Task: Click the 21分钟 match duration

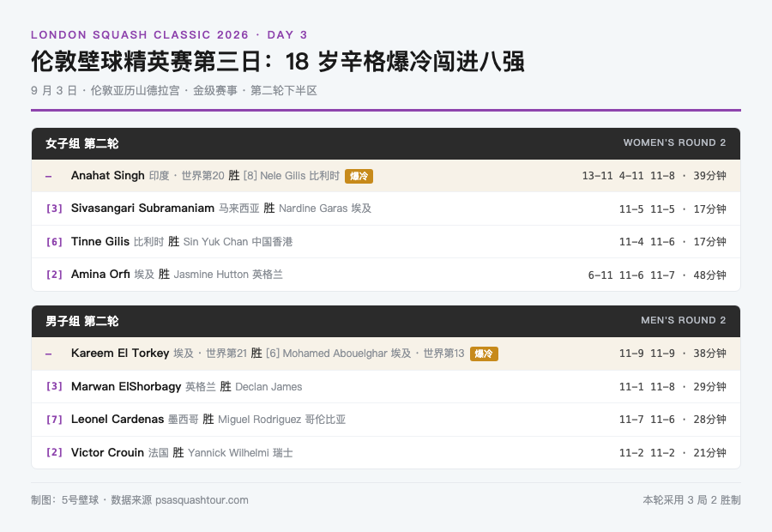Action: coord(709,453)
